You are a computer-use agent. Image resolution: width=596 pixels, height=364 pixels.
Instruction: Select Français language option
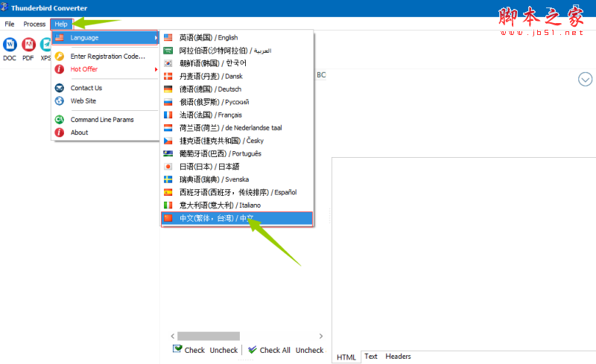click(x=237, y=115)
